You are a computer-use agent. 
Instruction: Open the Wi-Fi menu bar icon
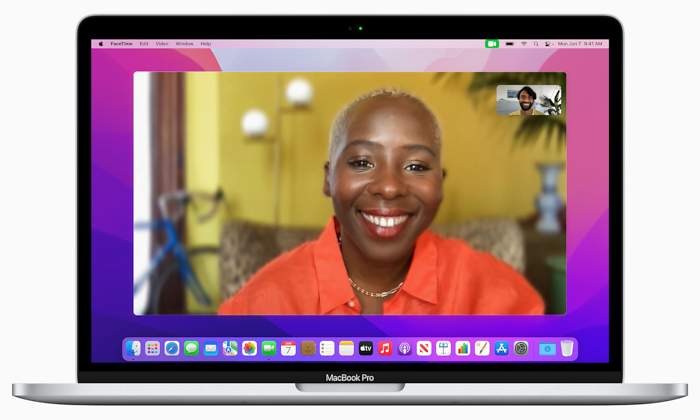coord(524,44)
